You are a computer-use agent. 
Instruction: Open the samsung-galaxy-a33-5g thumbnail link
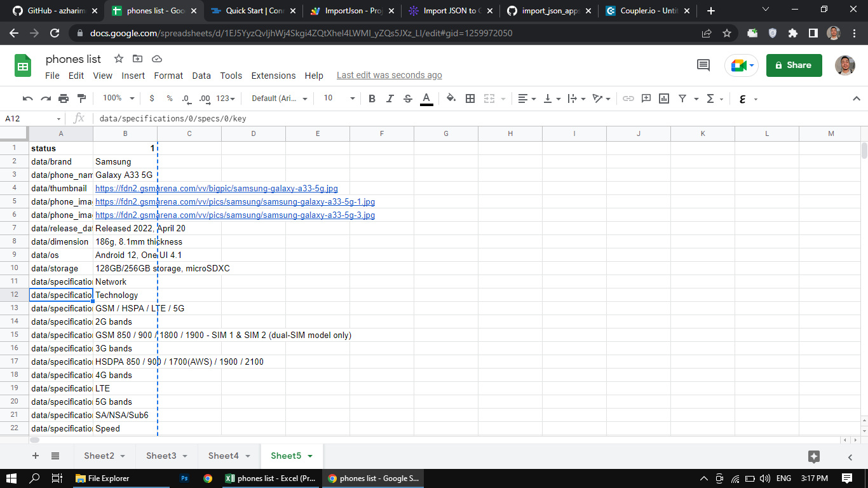(216, 188)
